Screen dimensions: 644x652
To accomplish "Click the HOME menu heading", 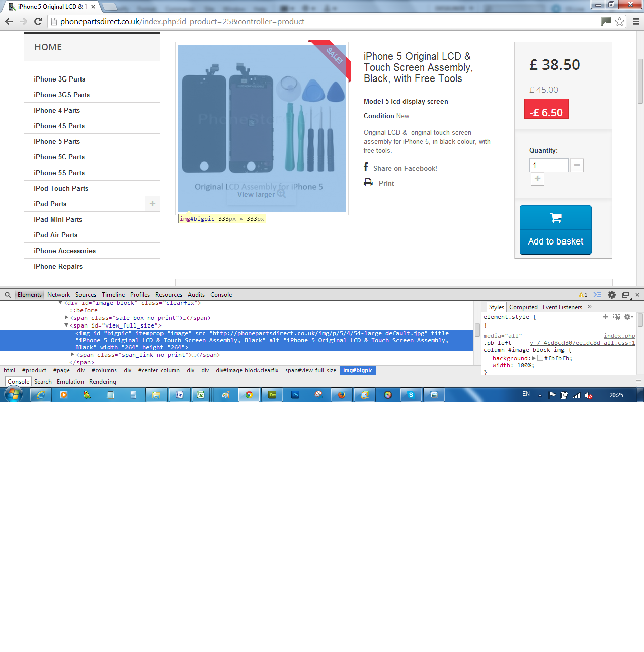I will [x=48, y=47].
